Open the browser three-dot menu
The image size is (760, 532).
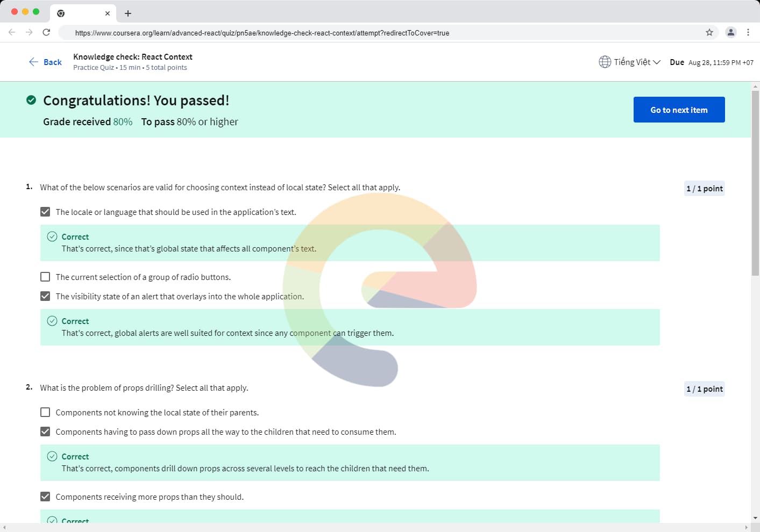tap(748, 32)
